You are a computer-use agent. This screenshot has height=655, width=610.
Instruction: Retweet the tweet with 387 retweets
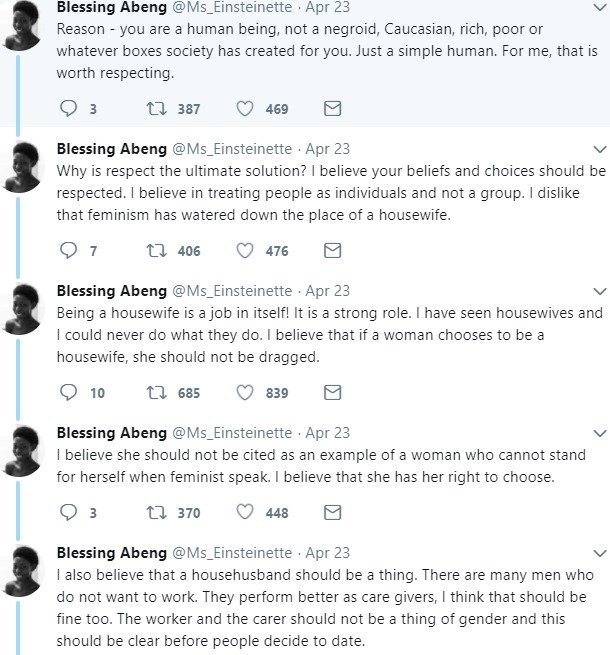tap(157, 108)
